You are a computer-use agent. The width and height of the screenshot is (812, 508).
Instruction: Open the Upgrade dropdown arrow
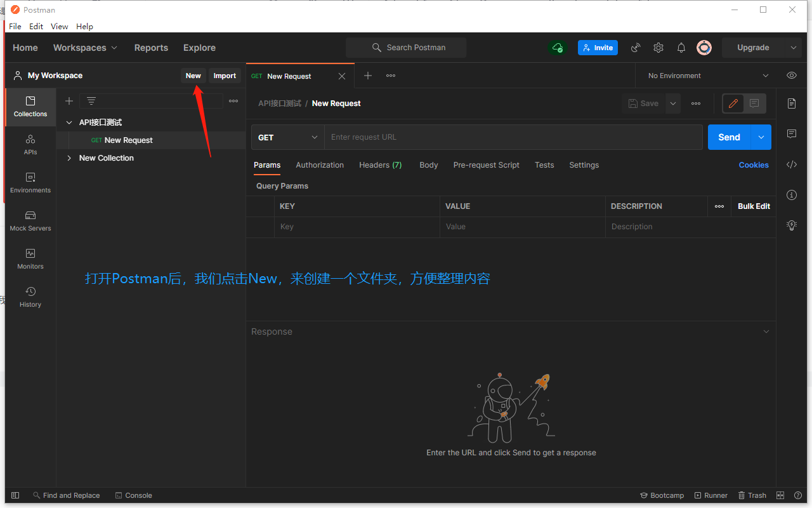[x=793, y=48]
